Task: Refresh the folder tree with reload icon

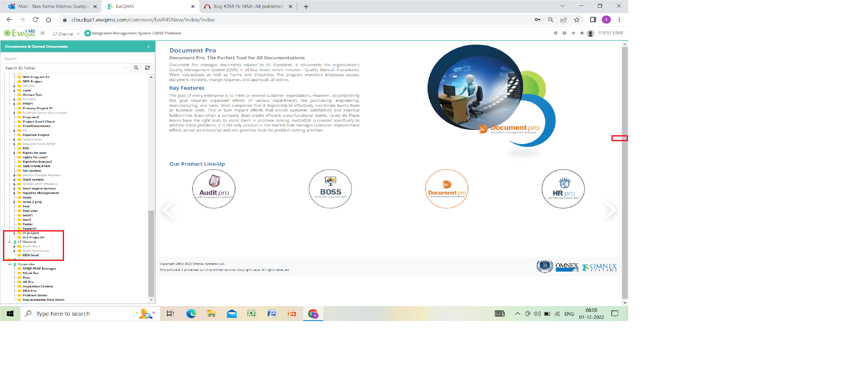Action: pos(147,68)
